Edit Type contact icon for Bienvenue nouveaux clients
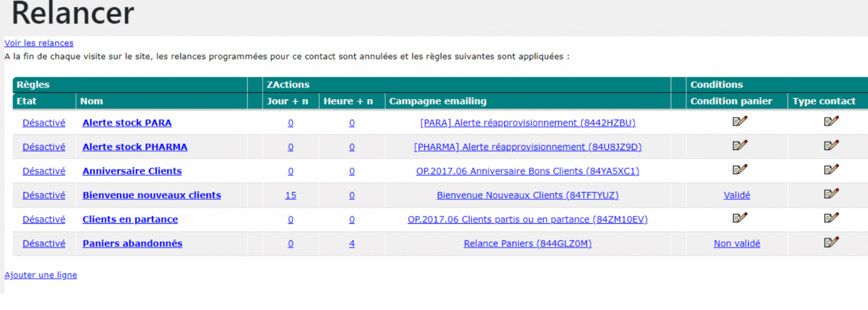This screenshot has width=868, height=310. tap(831, 193)
